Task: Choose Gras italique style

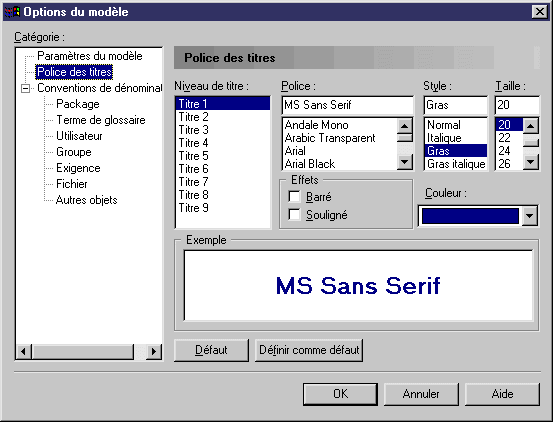Action: (456, 164)
